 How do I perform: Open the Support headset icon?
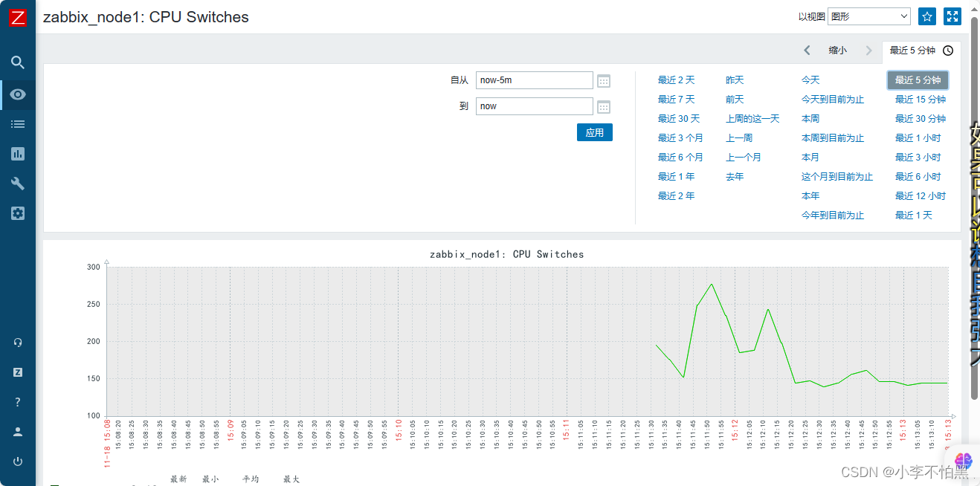click(18, 343)
